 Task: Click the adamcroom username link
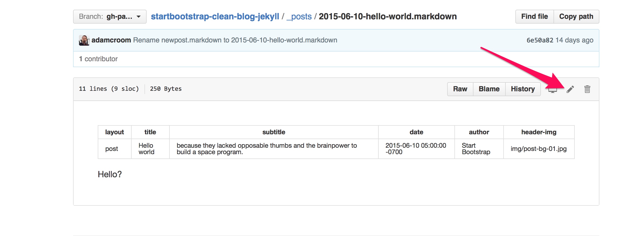tap(111, 40)
